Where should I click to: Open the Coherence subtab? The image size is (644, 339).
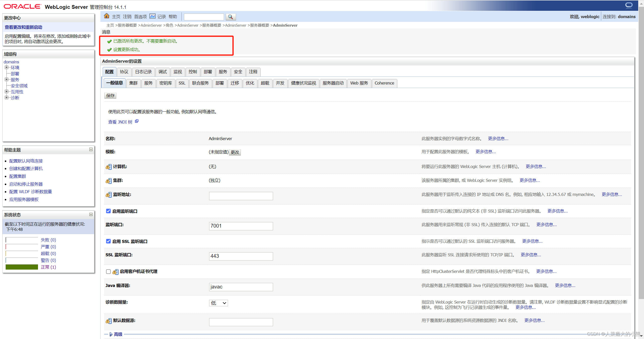pyautogui.click(x=384, y=83)
